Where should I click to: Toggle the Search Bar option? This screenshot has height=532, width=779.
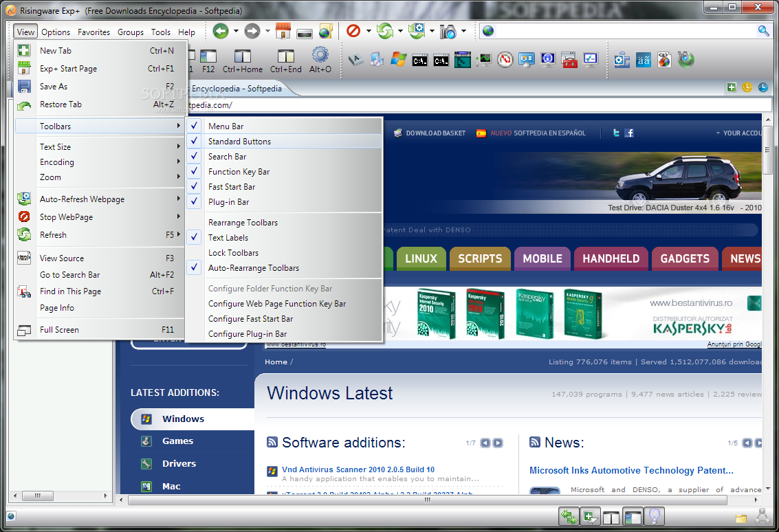tap(284, 157)
